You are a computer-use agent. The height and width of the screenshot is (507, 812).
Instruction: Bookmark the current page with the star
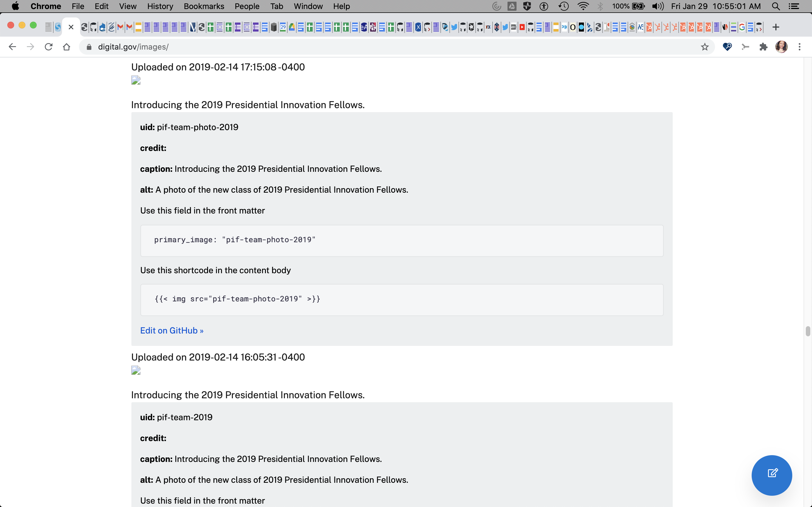coord(705,47)
